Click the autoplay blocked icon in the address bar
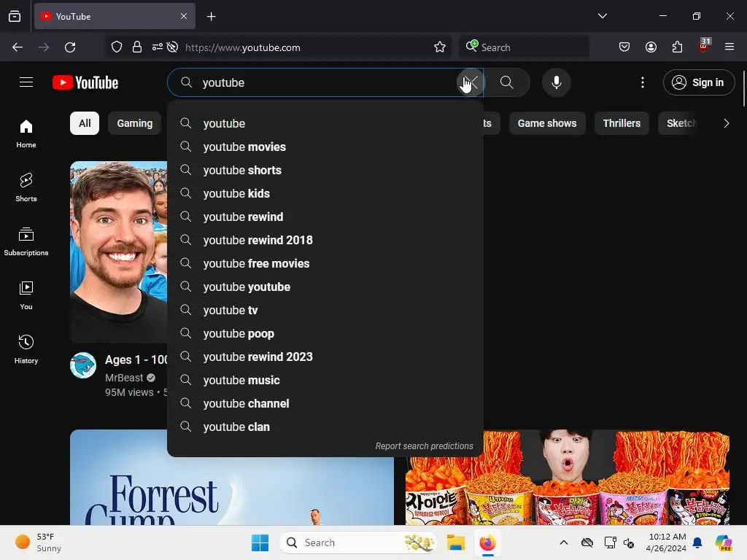Screen dimensions: 747x560 172,47
